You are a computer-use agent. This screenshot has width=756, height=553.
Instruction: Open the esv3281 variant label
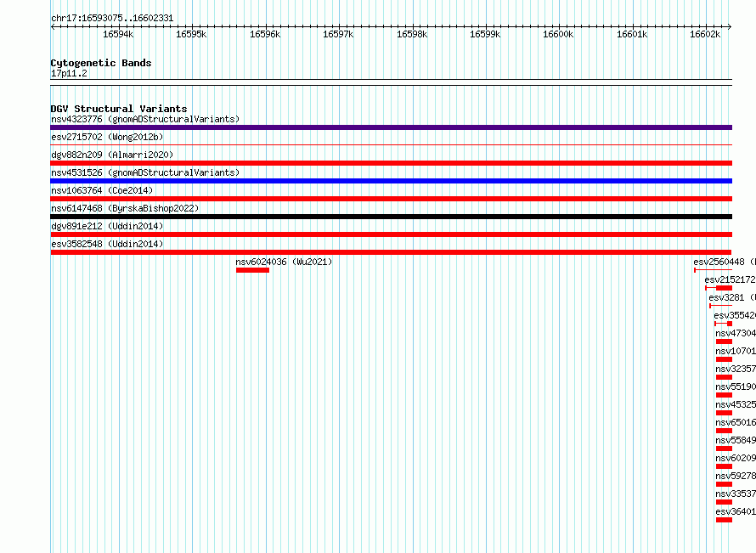(732, 297)
